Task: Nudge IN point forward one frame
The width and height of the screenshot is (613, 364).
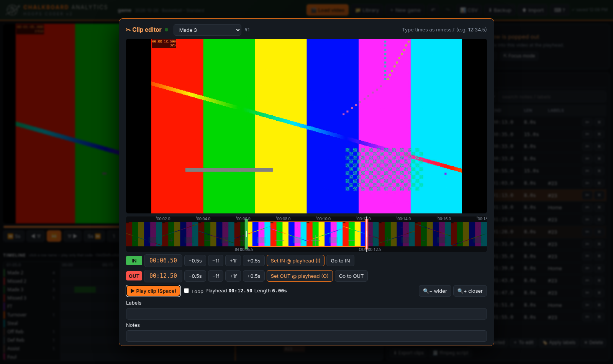Action: (233, 261)
